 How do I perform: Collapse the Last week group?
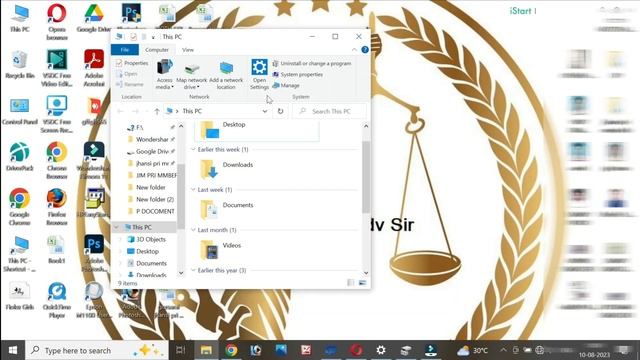(x=193, y=190)
